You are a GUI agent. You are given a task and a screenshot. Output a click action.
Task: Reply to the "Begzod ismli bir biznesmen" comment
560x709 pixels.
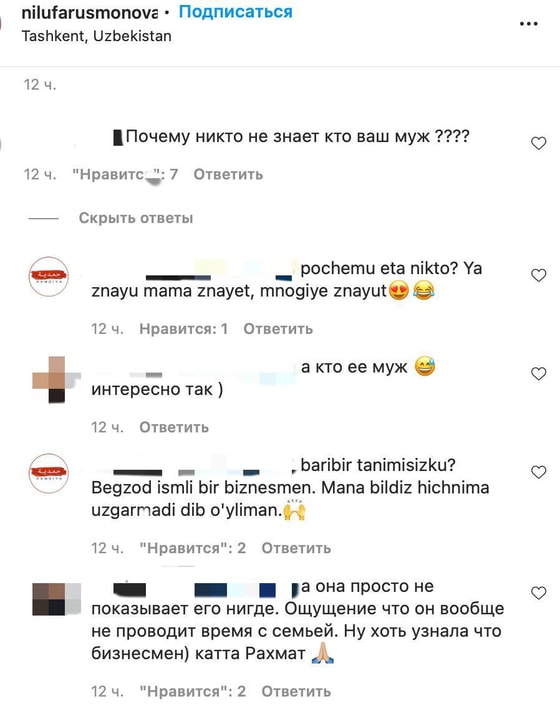296,548
